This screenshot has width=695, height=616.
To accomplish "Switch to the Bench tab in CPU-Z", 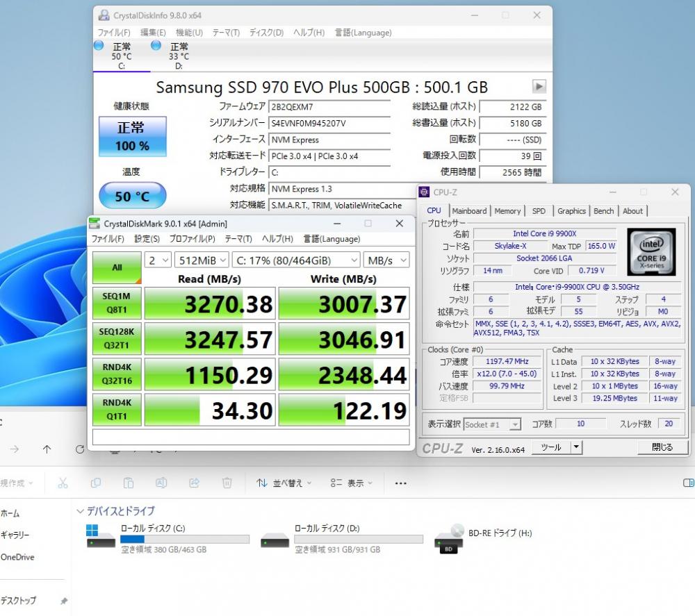I will [x=603, y=211].
